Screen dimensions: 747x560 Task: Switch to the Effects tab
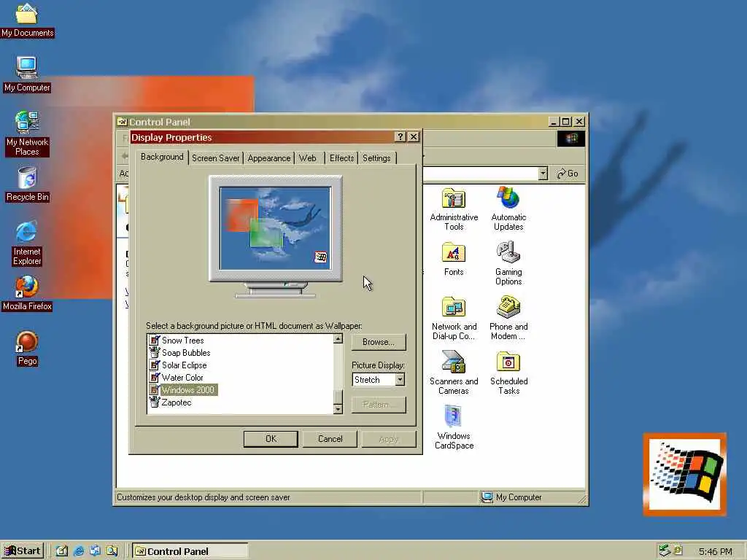point(341,158)
